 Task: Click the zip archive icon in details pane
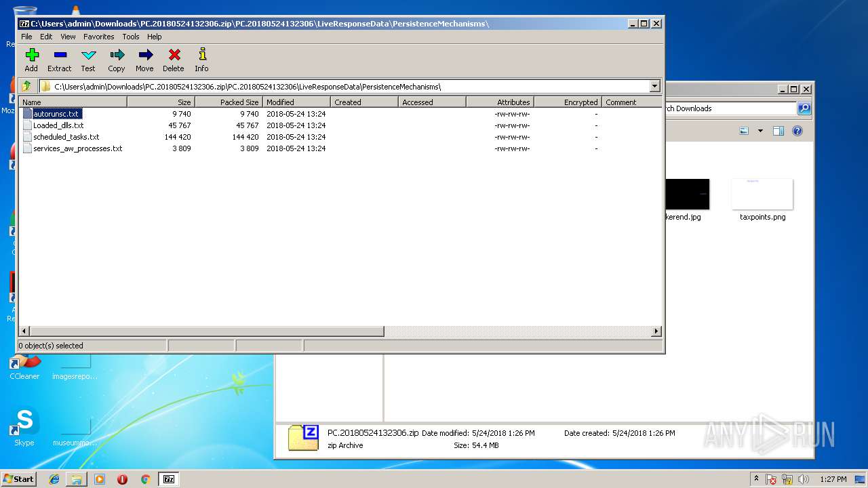coord(303,438)
